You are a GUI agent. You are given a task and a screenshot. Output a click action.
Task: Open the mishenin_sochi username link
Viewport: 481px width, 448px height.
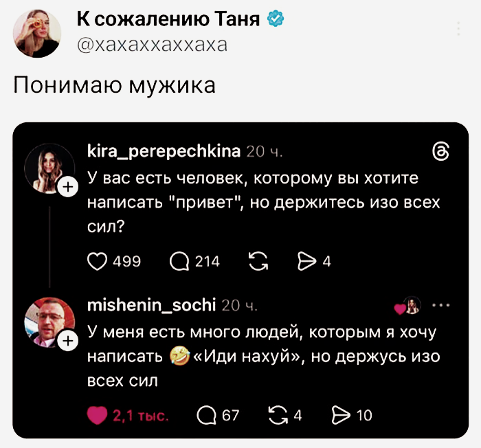(x=152, y=304)
